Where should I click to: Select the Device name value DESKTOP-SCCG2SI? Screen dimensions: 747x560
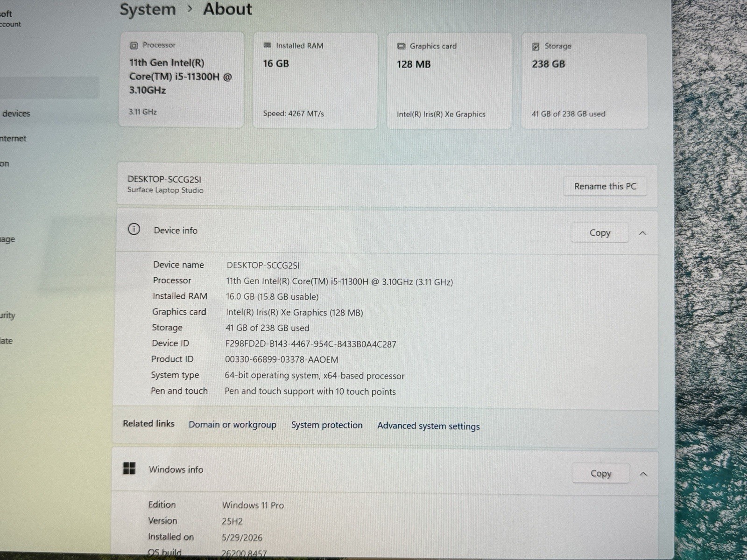click(263, 265)
